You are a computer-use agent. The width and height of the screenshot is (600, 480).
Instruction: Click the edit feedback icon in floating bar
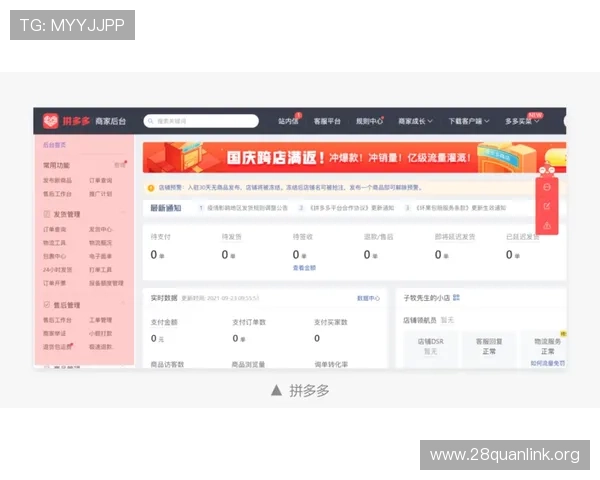tap(547, 206)
